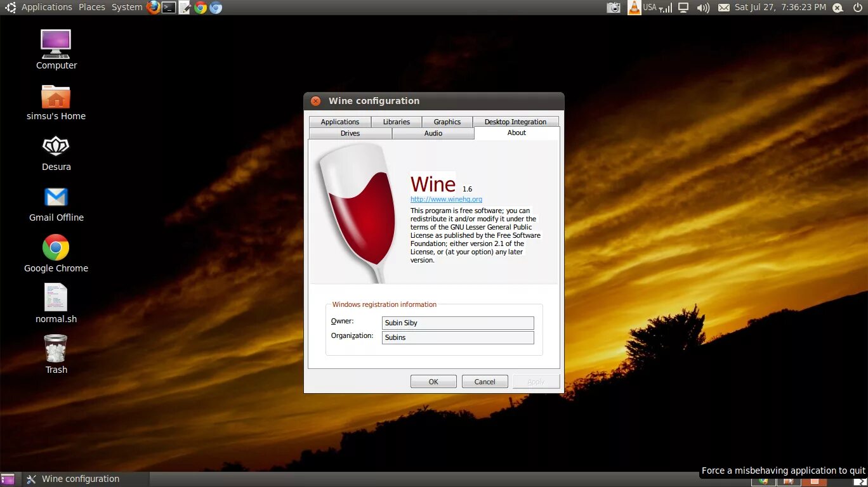Open simsu's Home folder icon
Screen dimensions: 868x487
click(56, 102)
